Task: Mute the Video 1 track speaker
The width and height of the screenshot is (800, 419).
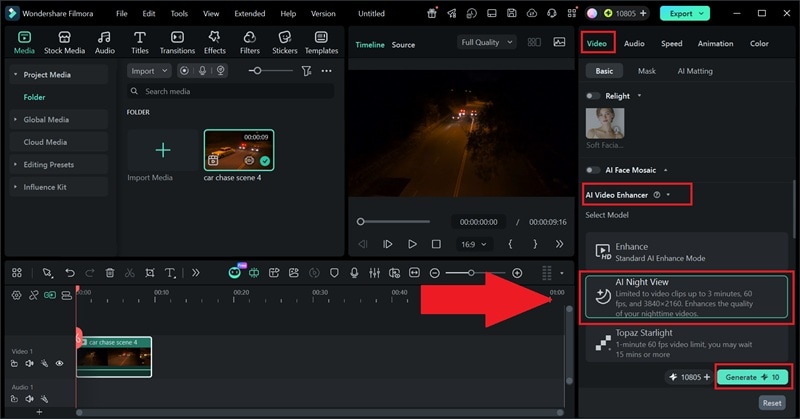Action: click(x=29, y=363)
